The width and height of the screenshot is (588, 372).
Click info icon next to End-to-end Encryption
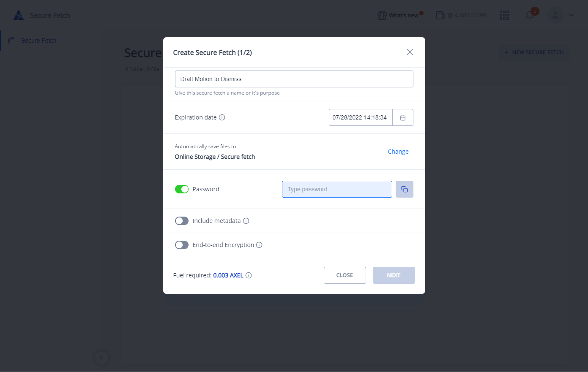[x=259, y=245]
